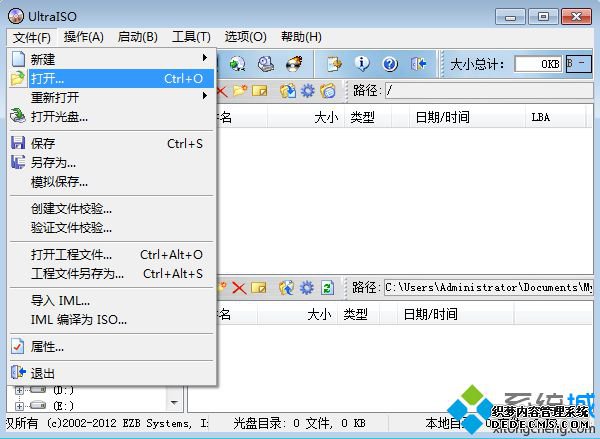Image resolution: width=600 pixels, height=439 pixels.
Task: Choose 工程文件另存为... Ctrl+Alt+S
Action: point(112,274)
